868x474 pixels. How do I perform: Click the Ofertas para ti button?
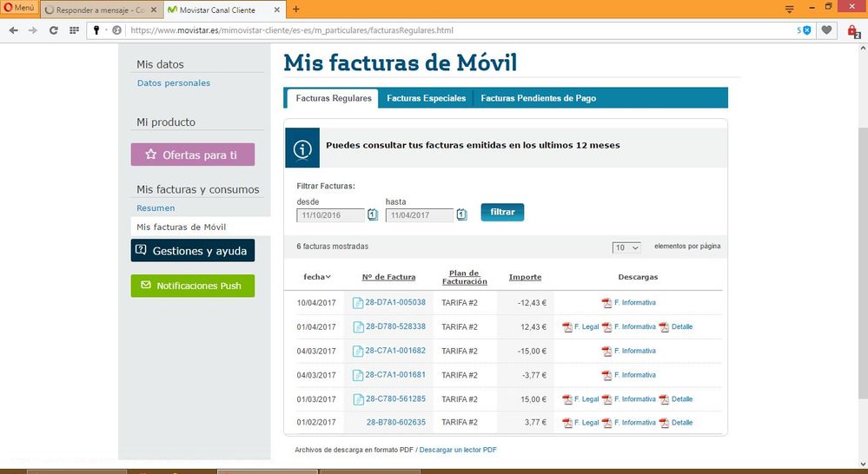[x=193, y=155]
